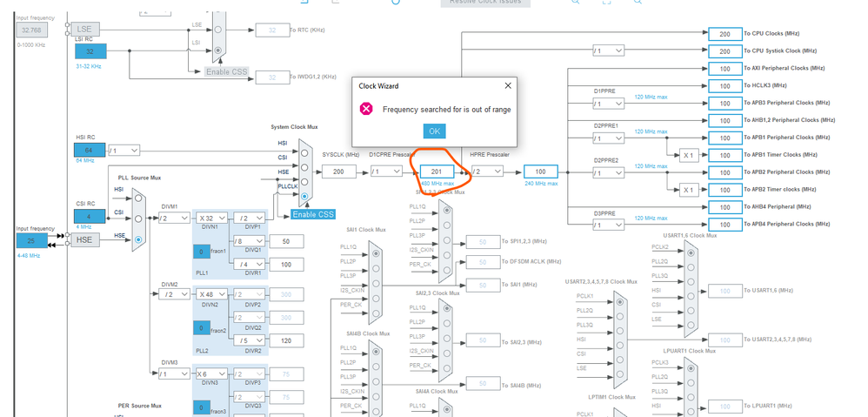The image size is (868, 417).
Task: Click OK in the Clock Wizard dialog
Action: tap(434, 131)
